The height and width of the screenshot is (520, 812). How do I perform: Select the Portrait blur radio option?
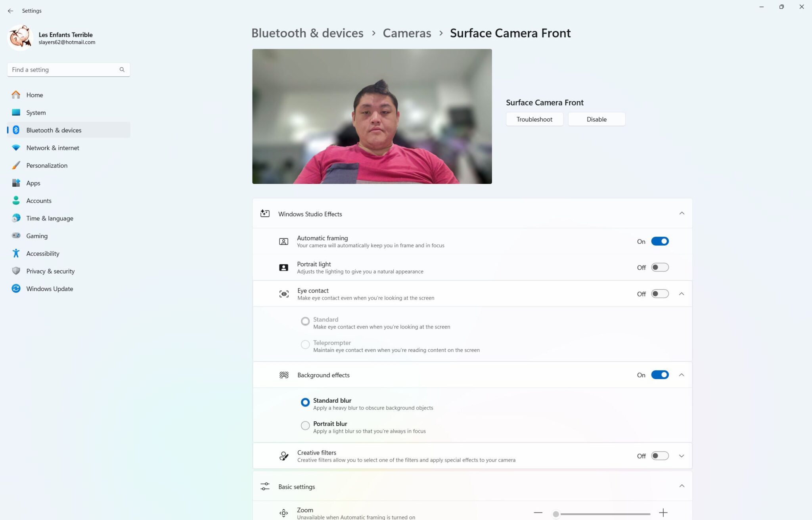[305, 425]
